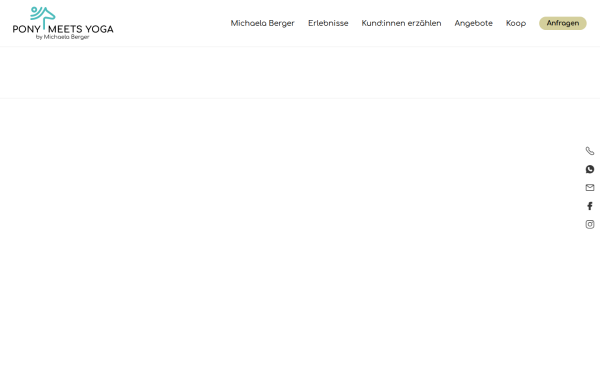Go to Erlebnisse page
Screen dimensions: 600x375
pos(328,23)
